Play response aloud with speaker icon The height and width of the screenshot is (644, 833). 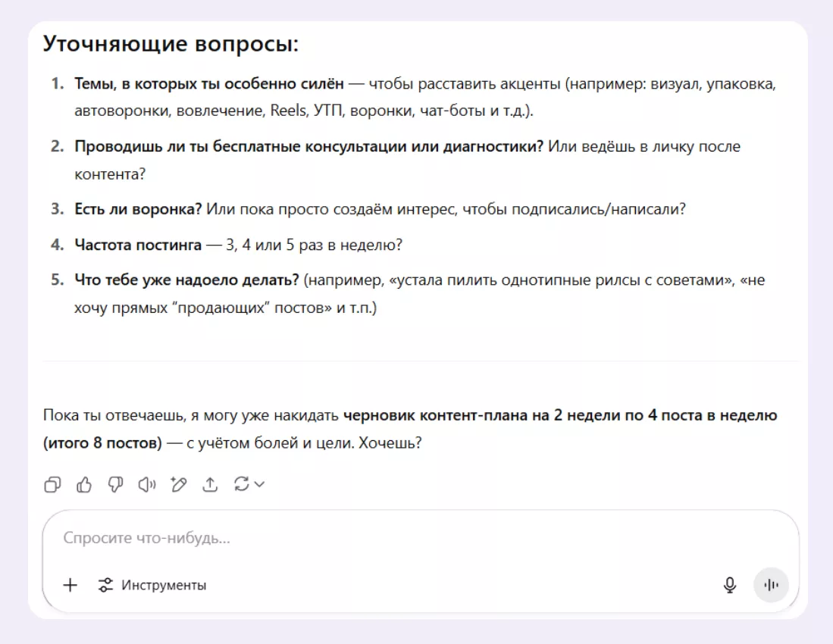[x=146, y=484]
